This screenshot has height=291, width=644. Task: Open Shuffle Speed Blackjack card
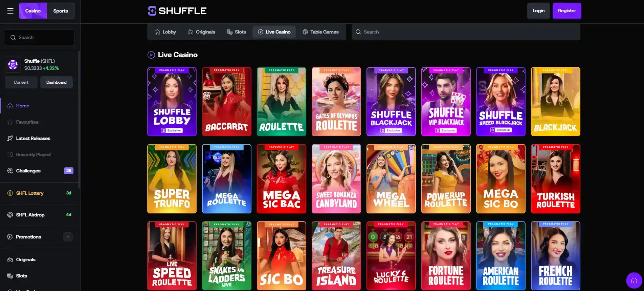(x=501, y=102)
